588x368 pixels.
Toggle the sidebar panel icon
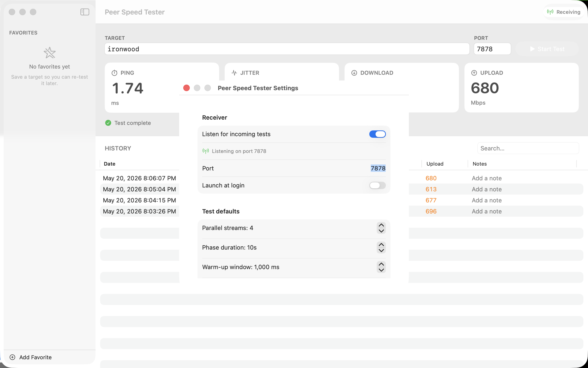(x=85, y=12)
